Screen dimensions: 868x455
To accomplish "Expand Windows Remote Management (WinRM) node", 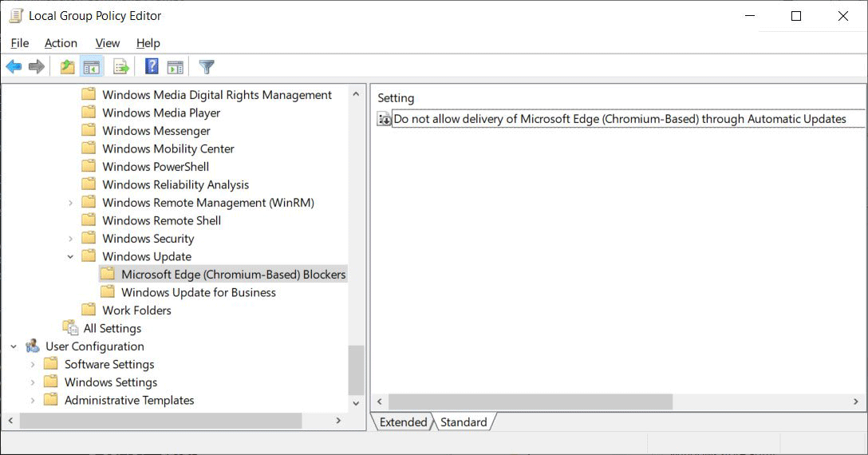I will tap(70, 203).
